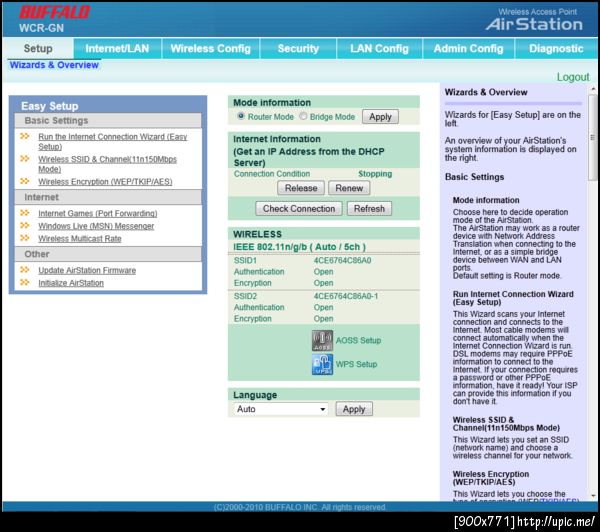Image resolution: width=600 pixels, height=532 pixels.
Task: Click help panel scroll up arrow
Action: point(593,89)
